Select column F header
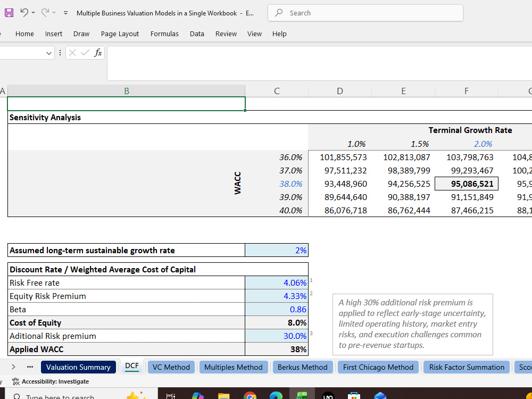This screenshot has height=399, width=532. [467, 91]
